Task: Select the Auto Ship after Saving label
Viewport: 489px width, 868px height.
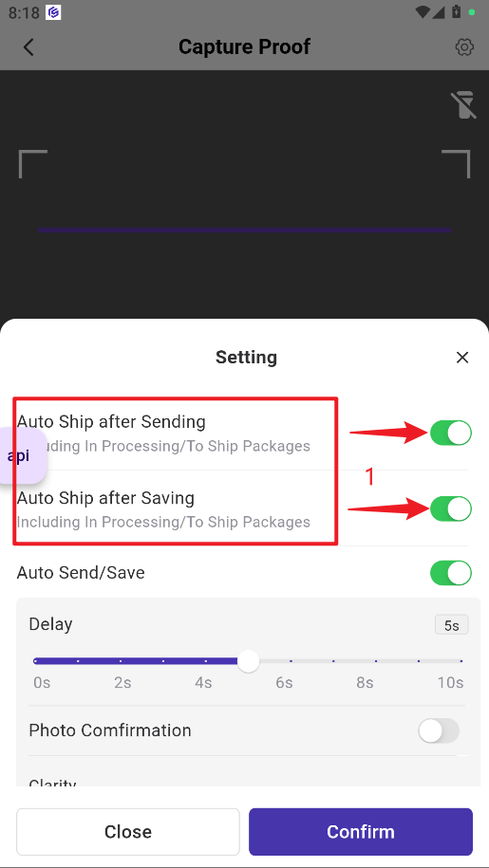Action: point(105,498)
